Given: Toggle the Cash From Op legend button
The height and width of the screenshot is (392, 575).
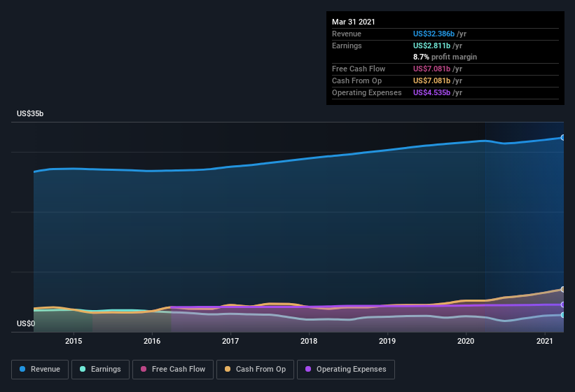Looking at the screenshot, I should click(x=255, y=370).
